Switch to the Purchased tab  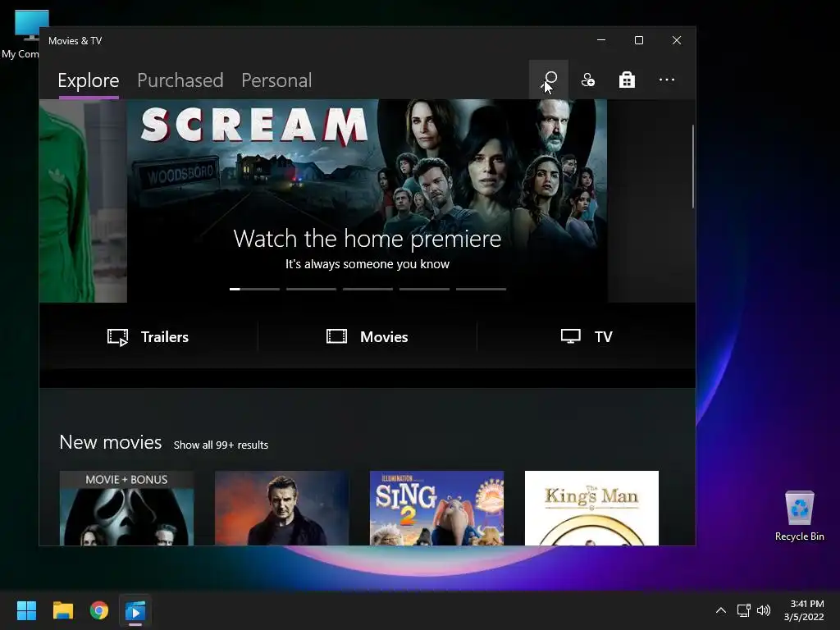coord(180,80)
